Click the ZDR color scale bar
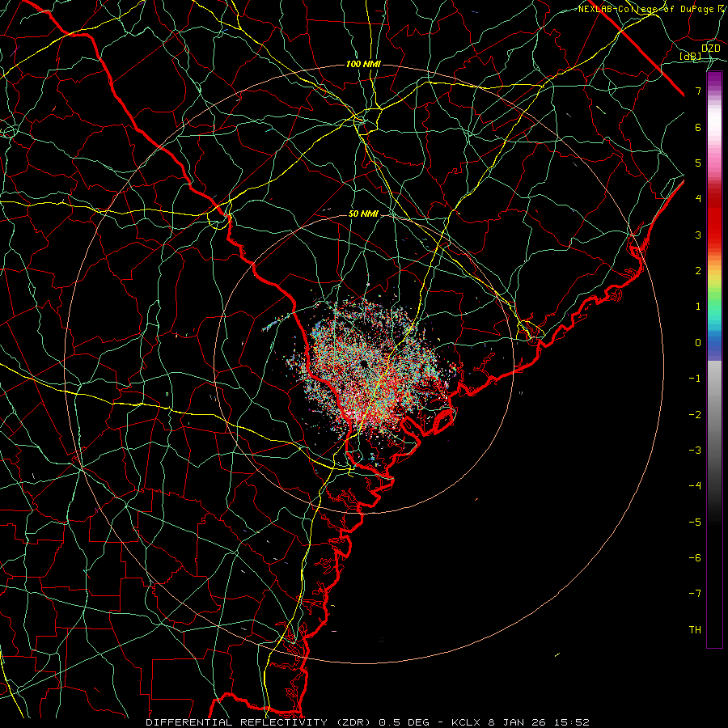 tap(714, 360)
